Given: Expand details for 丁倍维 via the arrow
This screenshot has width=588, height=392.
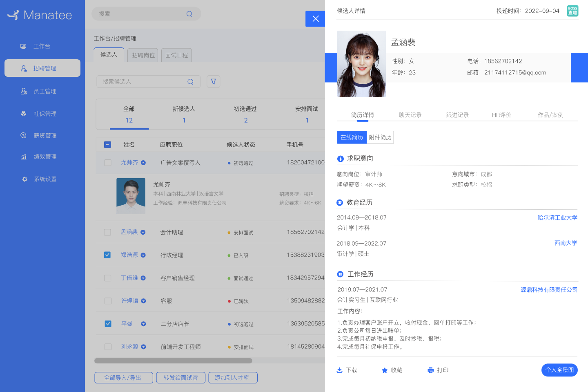Looking at the screenshot, I should pos(143,278).
